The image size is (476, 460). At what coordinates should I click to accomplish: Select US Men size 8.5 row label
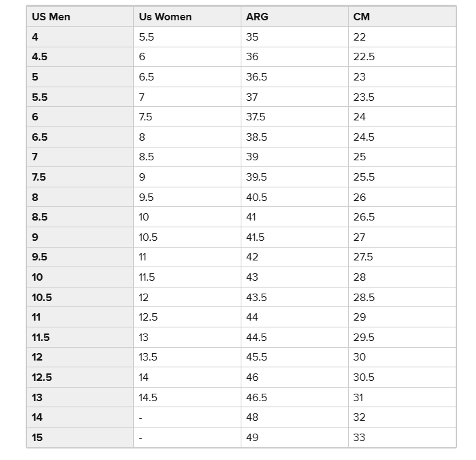[x=80, y=217]
